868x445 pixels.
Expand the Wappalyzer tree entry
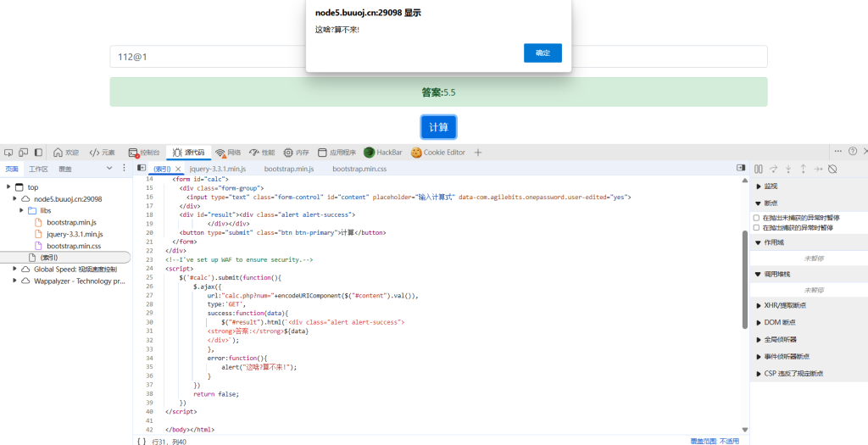[15, 281]
